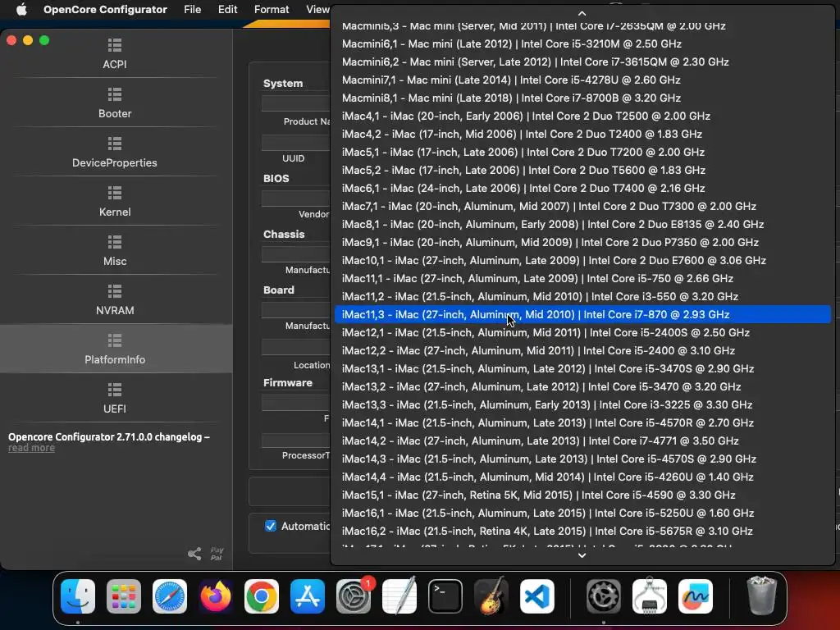Follow the changelog 'read more' link
The height and width of the screenshot is (630, 840).
click(32, 448)
